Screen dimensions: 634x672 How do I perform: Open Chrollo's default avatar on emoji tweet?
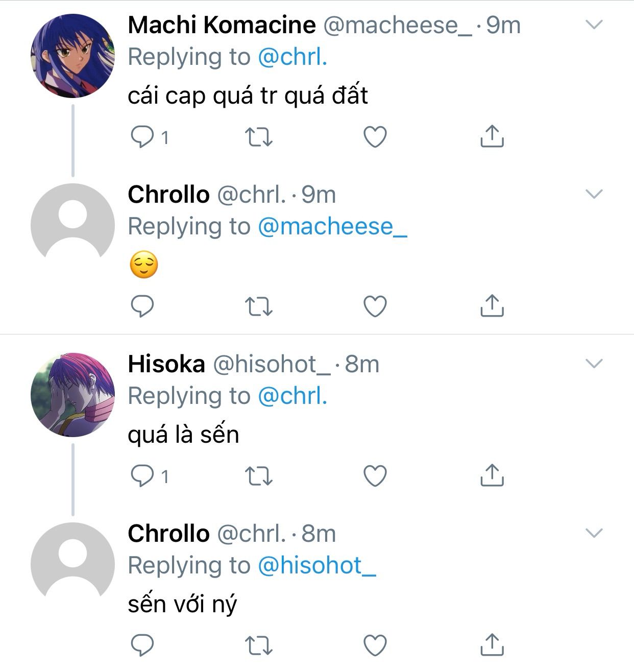[x=72, y=225]
